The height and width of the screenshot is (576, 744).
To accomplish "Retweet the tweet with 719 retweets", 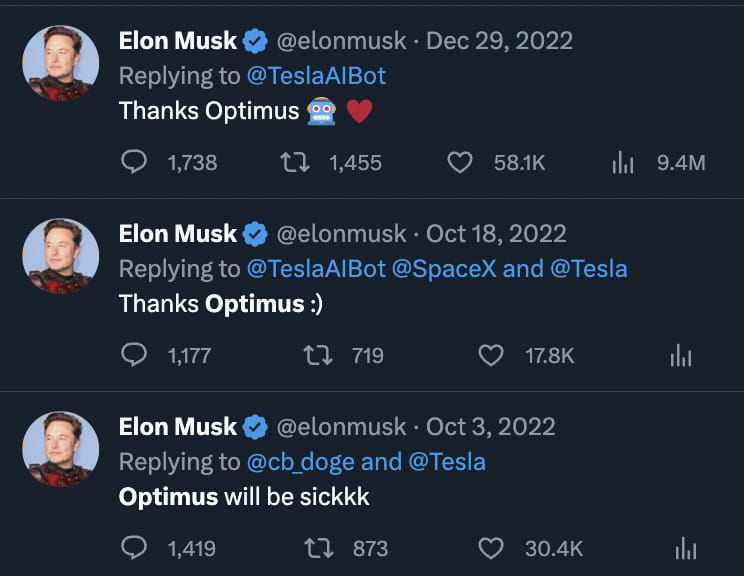I will pos(318,355).
